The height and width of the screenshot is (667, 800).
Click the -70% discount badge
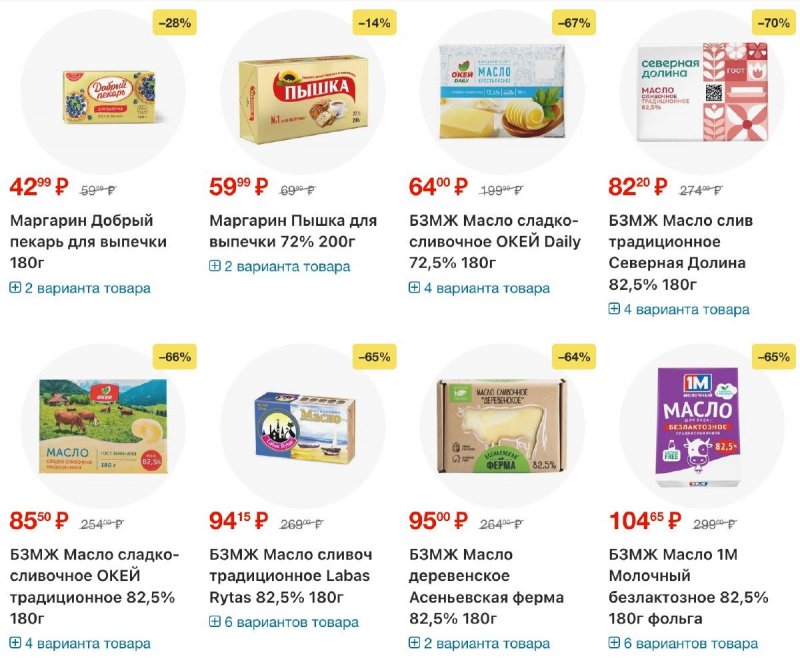(x=773, y=23)
